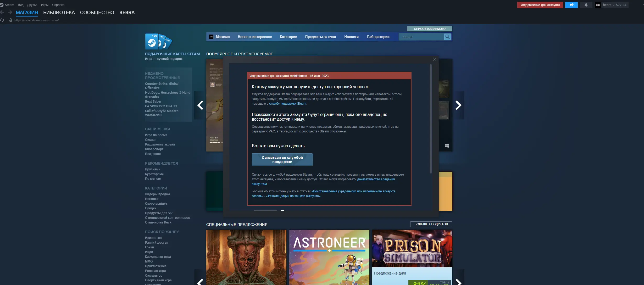Open СПИСОК ЖЕЛАЕМОГО wishlist

pos(430,29)
